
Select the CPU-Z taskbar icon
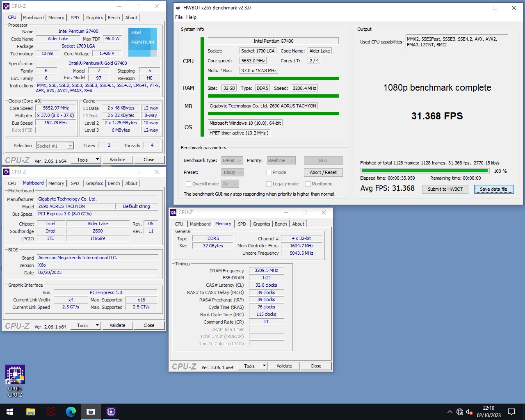111,412
